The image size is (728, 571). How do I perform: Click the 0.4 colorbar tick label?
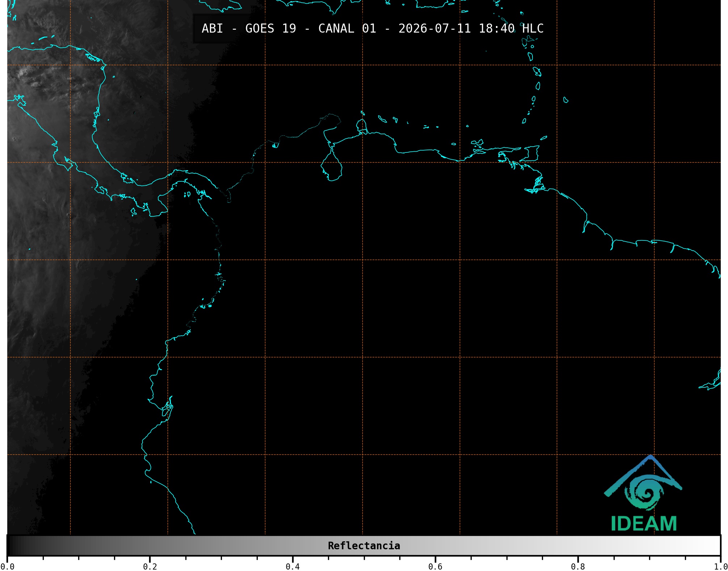pos(293,567)
